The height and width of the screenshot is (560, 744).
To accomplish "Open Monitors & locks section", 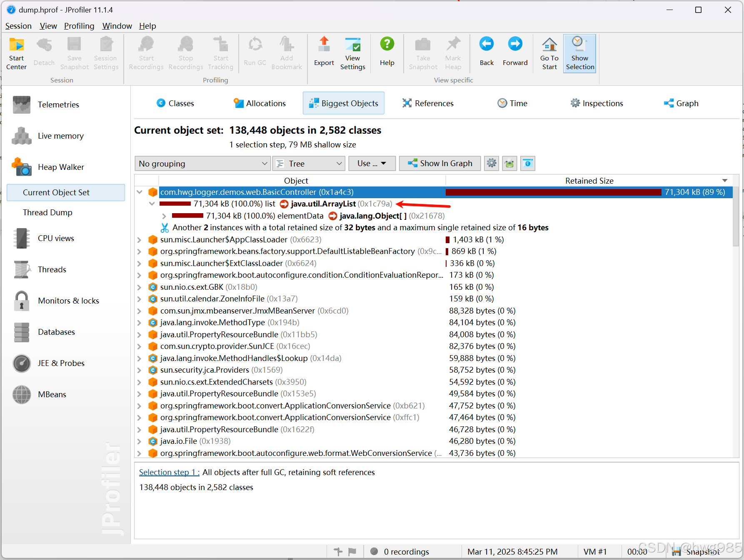I will (56, 301).
